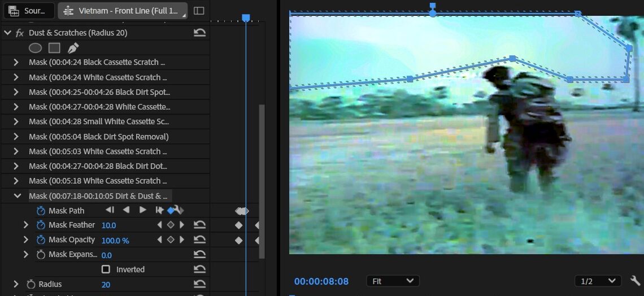Toggle the fx enable icon for Dust & Scratches
The height and width of the screenshot is (296, 644).
pos(20,33)
